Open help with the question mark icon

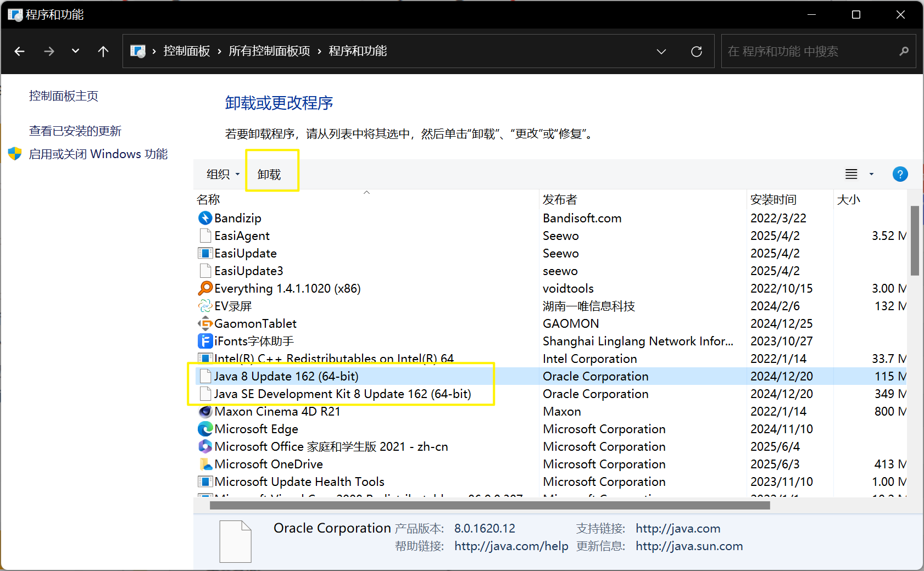coord(900,174)
